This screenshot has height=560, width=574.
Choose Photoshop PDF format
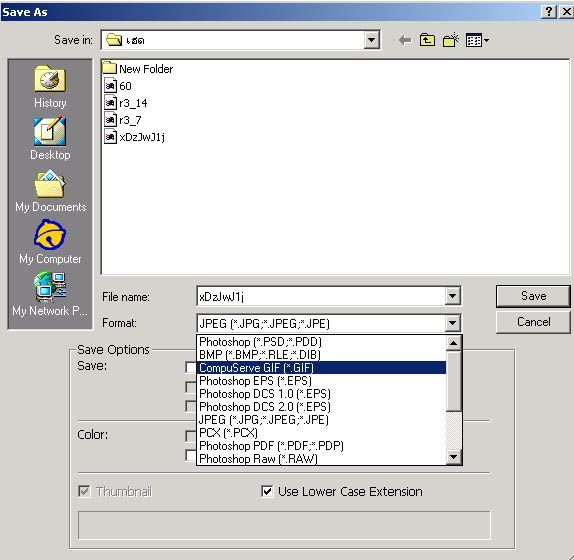click(321, 446)
